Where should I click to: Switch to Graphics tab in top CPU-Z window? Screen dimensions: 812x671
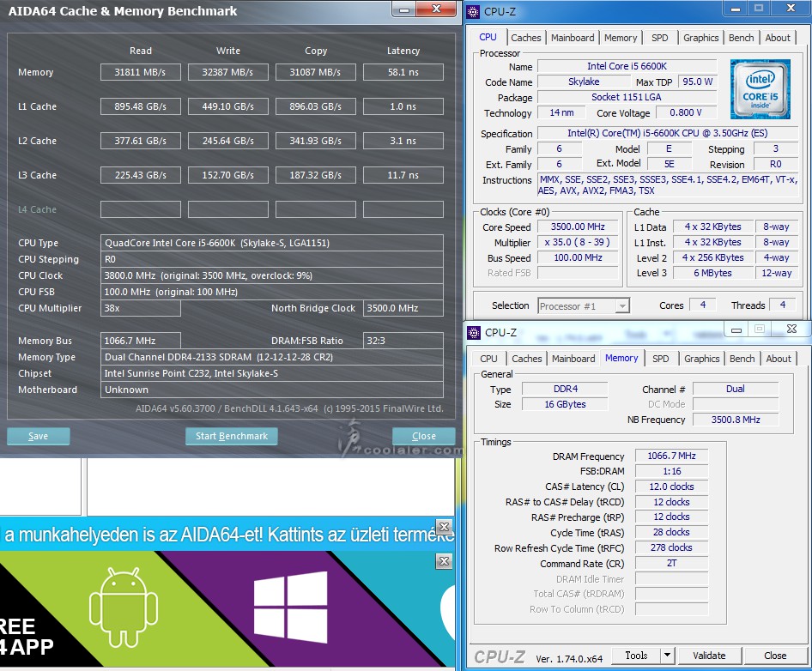point(700,38)
